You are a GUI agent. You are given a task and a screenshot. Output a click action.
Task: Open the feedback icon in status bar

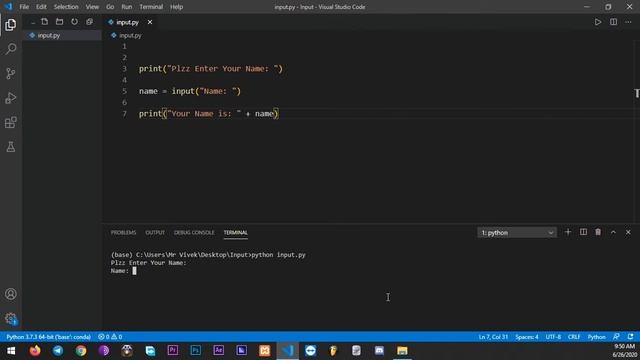(616, 337)
